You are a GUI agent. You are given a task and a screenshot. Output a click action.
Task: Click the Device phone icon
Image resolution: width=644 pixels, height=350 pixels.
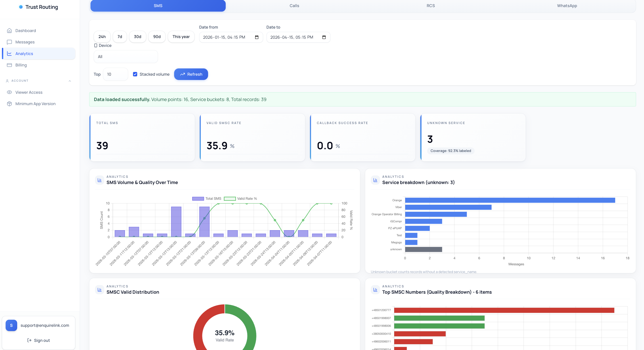pos(95,46)
